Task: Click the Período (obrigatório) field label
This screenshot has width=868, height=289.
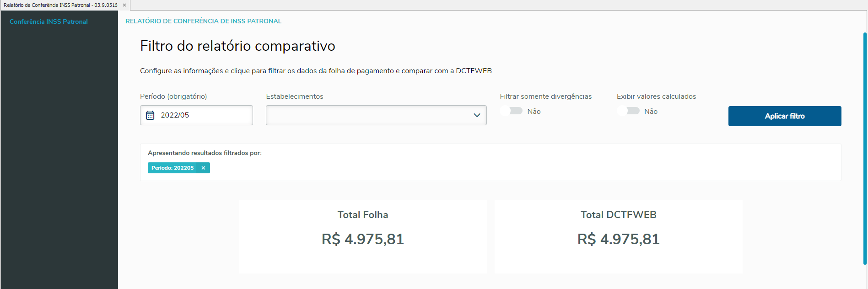Action: pyautogui.click(x=173, y=96)
